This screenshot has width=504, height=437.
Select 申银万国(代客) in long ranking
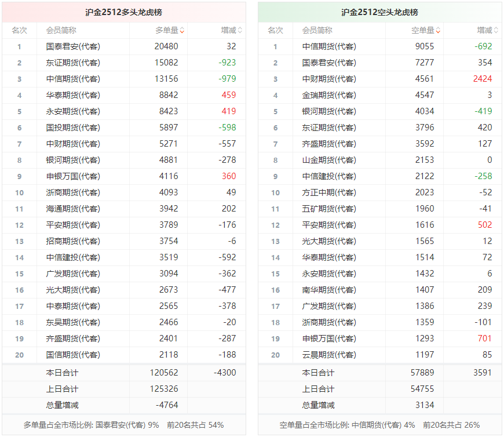(73, 176)
